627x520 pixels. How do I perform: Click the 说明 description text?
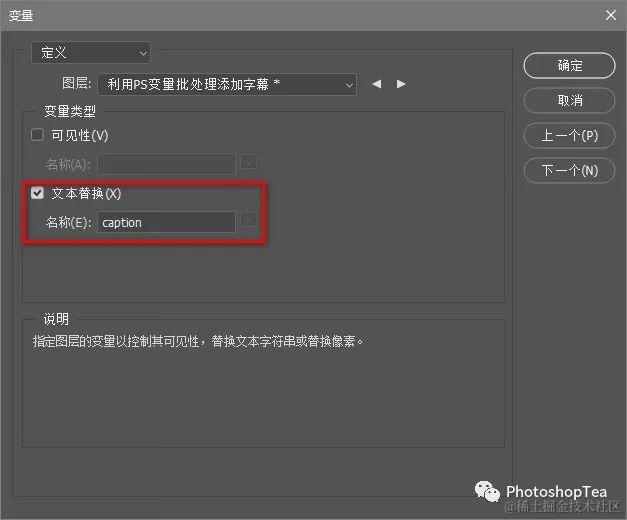click(198, 341)
